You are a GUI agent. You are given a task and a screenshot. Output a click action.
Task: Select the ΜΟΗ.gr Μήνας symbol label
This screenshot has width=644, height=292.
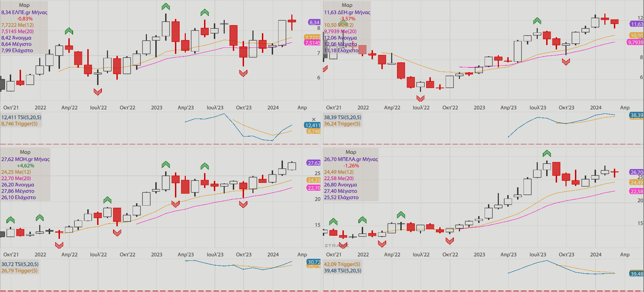(x=25, y=159)
